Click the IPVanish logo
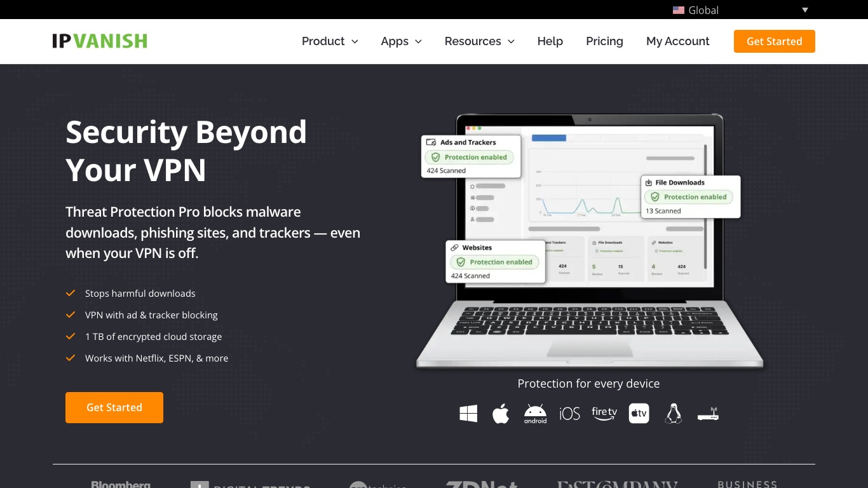This screenshot has height=488, width=868. tap(100, 41)
